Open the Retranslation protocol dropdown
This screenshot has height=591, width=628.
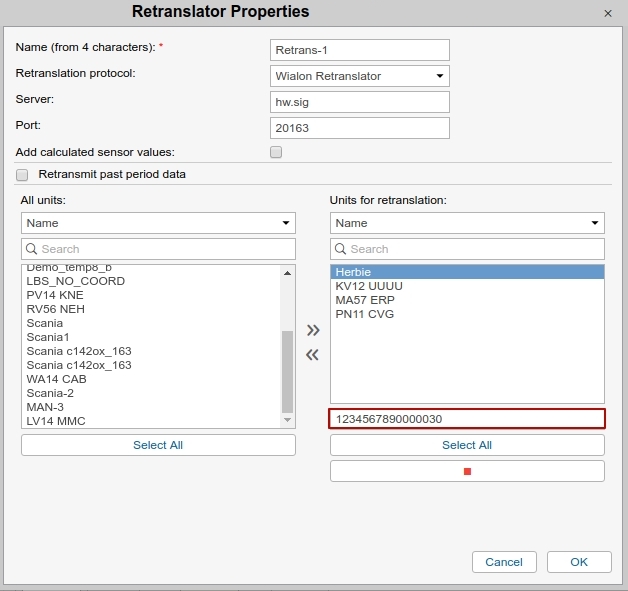tap(360, 76)
